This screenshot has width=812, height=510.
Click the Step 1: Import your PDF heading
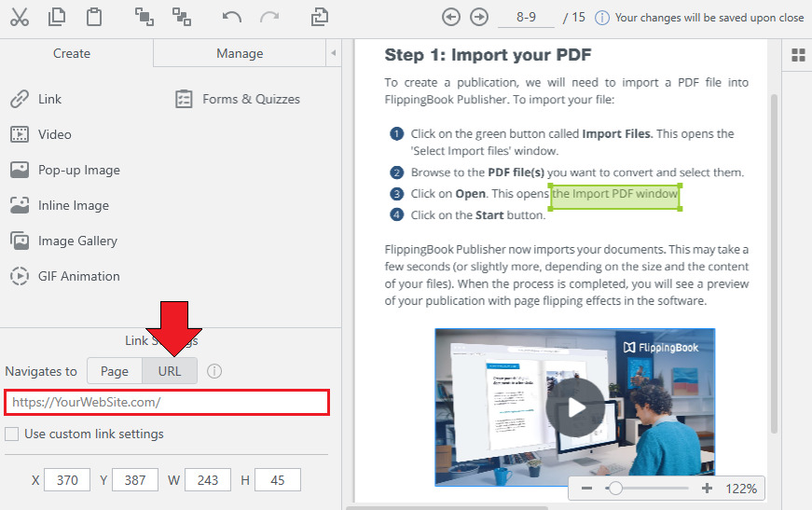coord(488,55)
